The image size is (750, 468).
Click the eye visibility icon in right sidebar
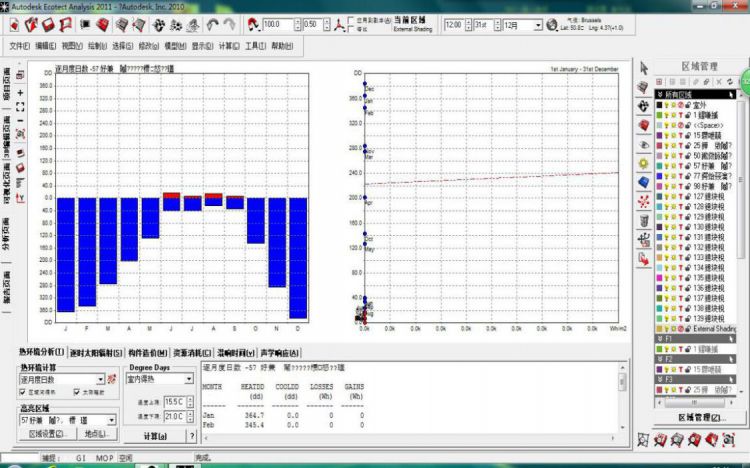pos(645,144)
